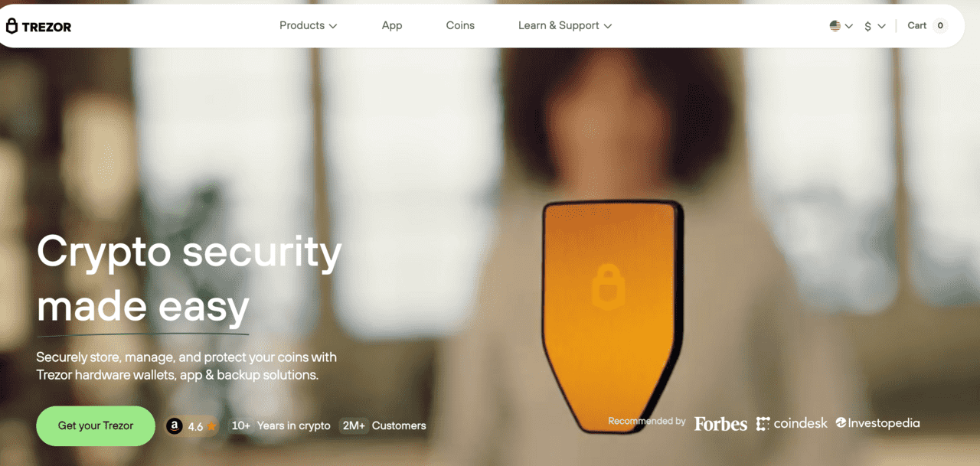Expand the Products dropdown menu
The image size is (980, 466).
[x=308, y=25]
